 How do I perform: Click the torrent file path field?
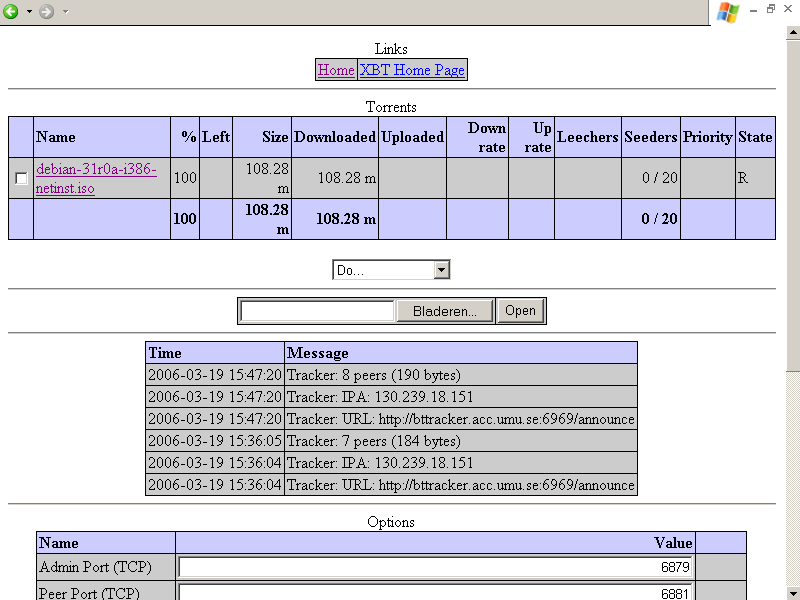318,311
